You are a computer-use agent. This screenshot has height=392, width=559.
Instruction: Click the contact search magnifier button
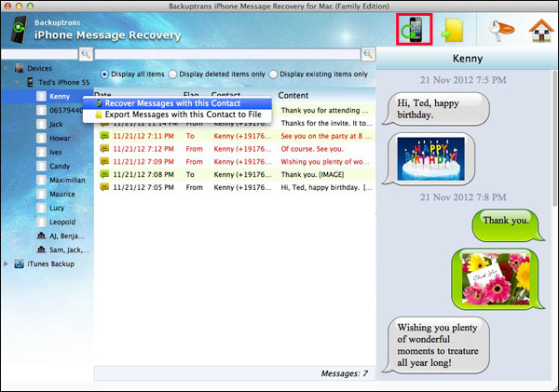(86, 54)
